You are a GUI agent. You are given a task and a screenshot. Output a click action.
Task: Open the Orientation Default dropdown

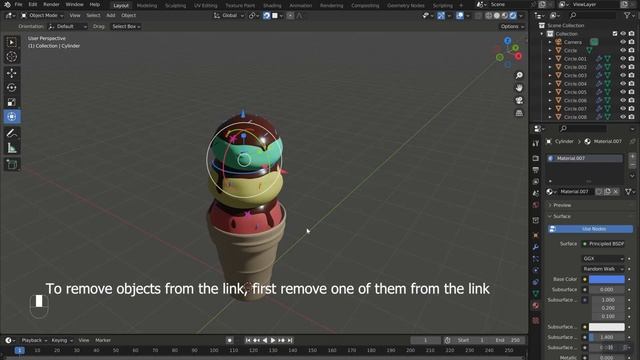point(68,27)
